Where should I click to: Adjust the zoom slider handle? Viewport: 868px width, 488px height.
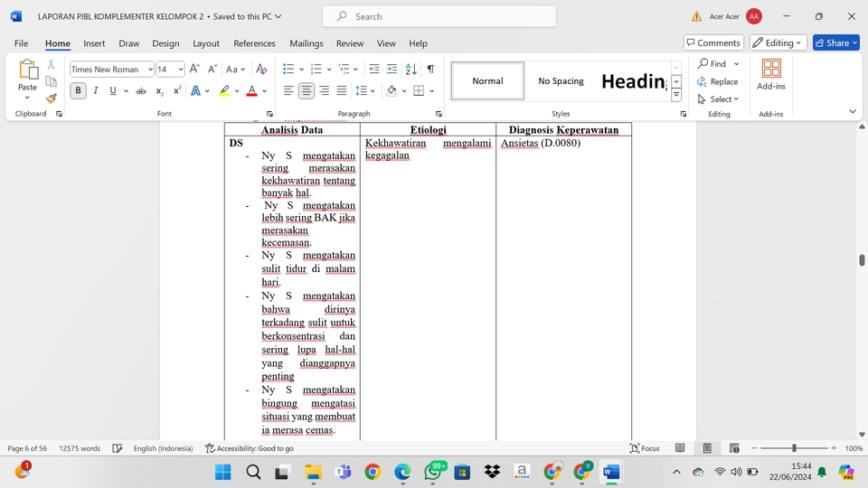tap(794, 448)
